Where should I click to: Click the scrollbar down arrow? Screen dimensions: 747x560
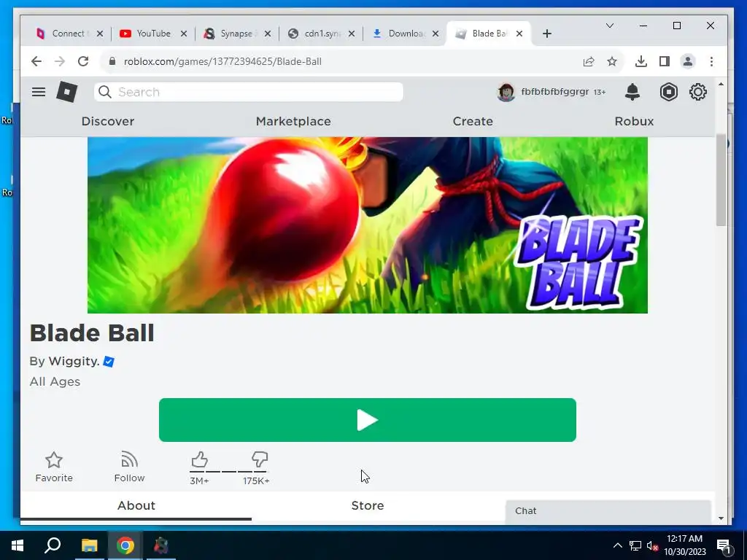click(x=721, y=518)
